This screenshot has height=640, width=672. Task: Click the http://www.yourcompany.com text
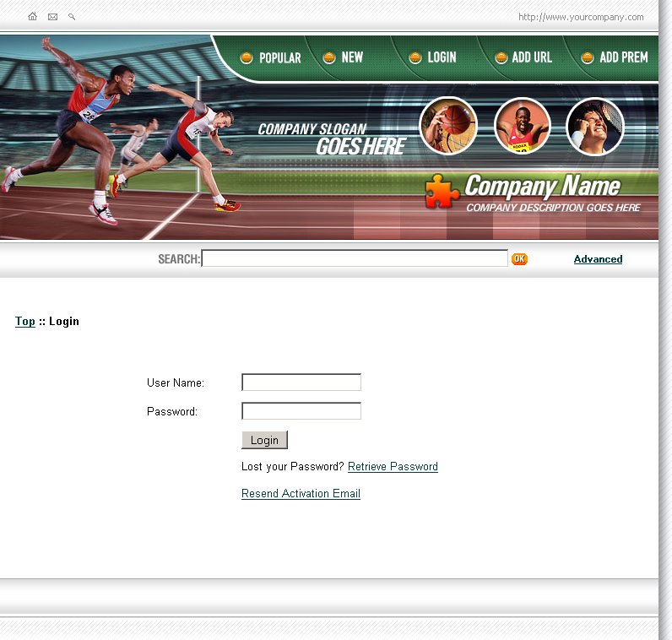(x=581, y=17)
